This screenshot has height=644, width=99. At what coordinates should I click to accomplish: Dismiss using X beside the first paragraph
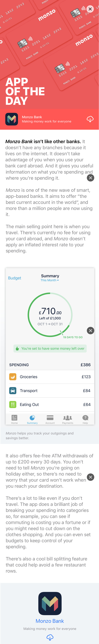tap(91, 178)
